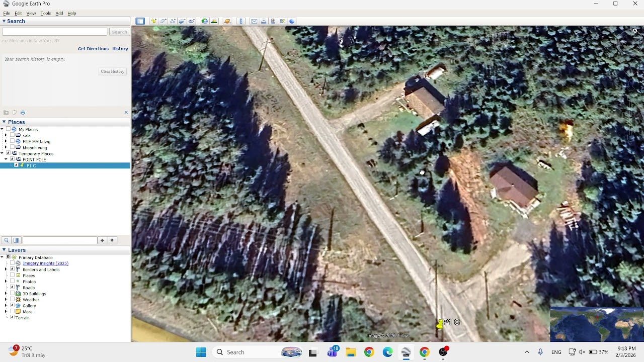Viewport: 644px width, 362px height.
Task: Click View in Google Maps icon
Action: click(283, 21)
